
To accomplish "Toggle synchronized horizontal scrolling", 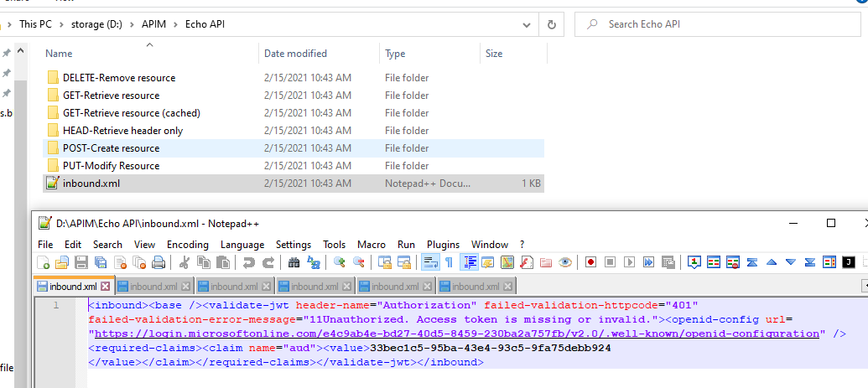I will [x=404, y=262].
